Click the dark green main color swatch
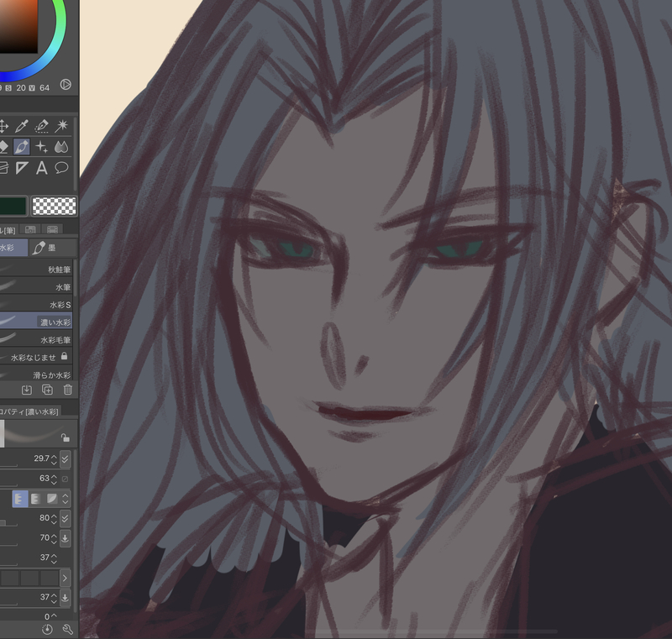 (x=13, y=206)
